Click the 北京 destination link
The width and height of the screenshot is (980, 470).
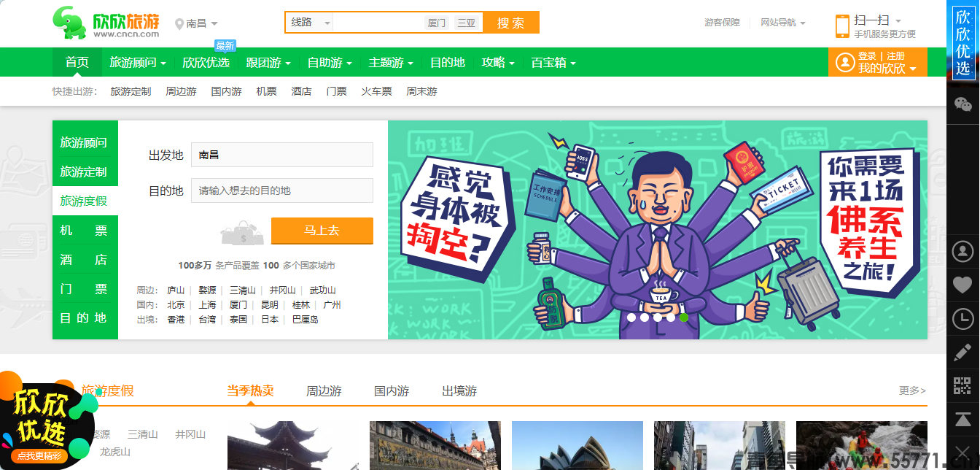tap(176, 304)
